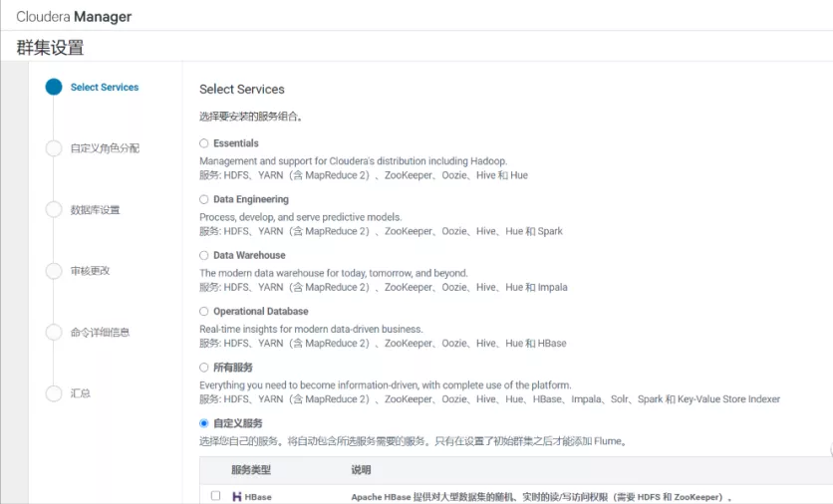Screen dimensions: 833x504
Task: Click the Select Services step circle
Action: 54,87
